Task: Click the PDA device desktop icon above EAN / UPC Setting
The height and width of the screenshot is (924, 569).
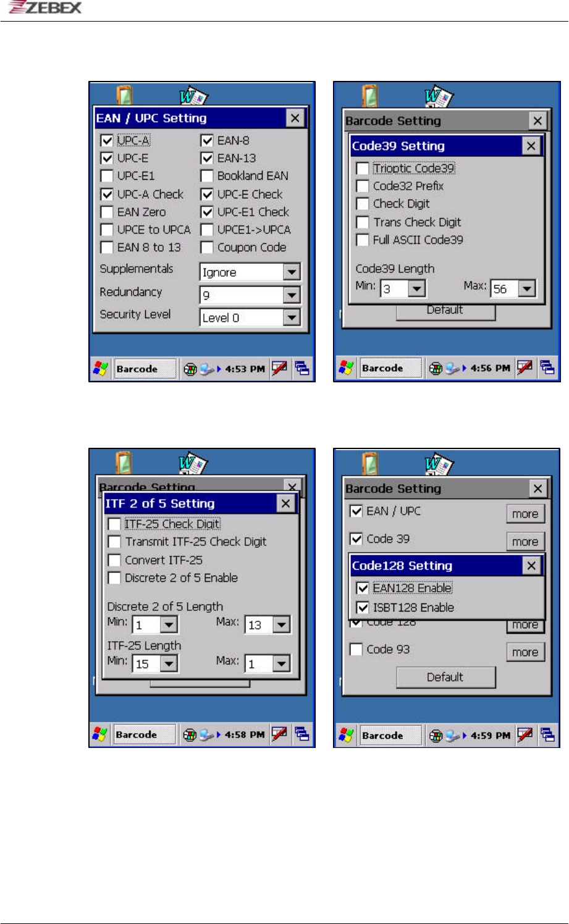Action: tap(124, 95)
